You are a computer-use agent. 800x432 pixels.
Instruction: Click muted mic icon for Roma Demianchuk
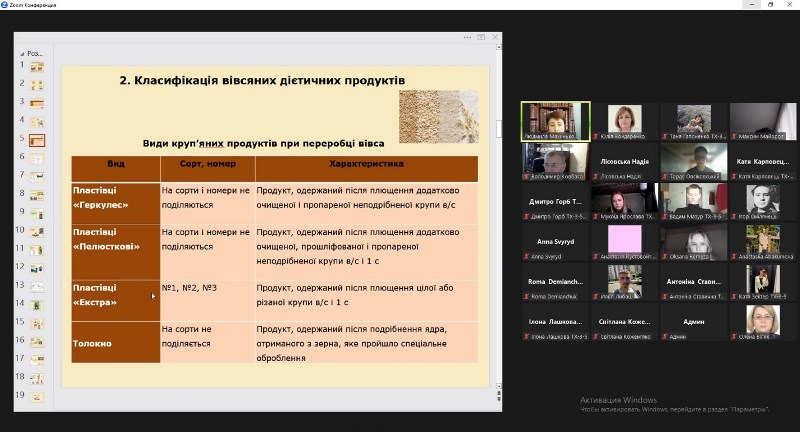tap(526, 296)
